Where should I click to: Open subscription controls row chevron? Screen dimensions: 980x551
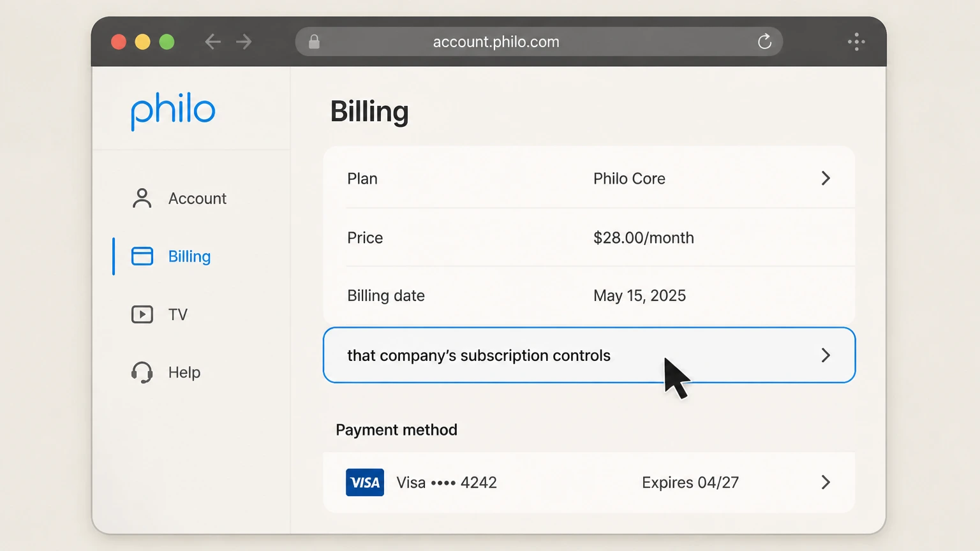coord(826,355)
